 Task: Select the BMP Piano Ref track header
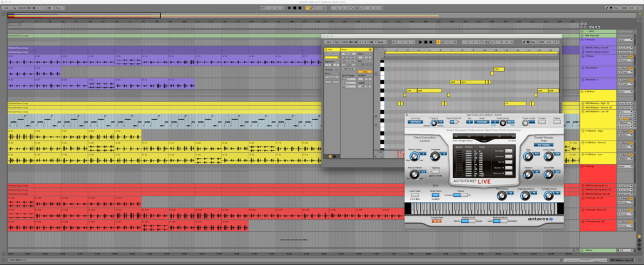click(597, 36)
